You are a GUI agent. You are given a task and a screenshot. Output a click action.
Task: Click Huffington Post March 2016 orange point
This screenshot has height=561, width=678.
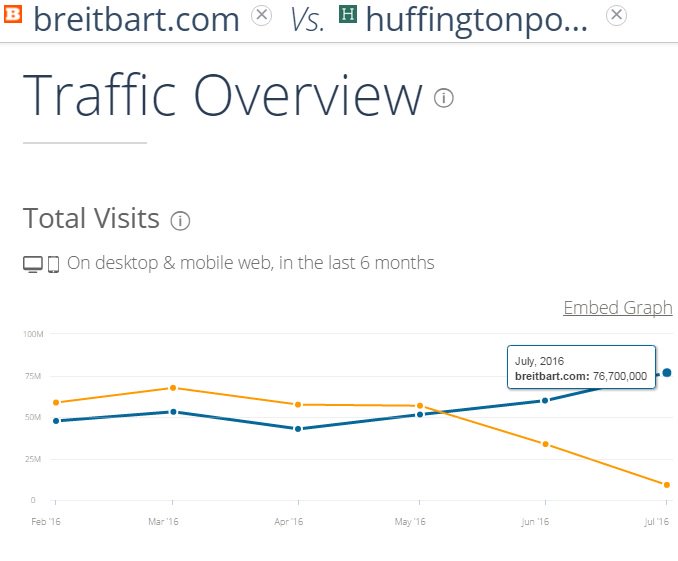(x=173, y=388)
